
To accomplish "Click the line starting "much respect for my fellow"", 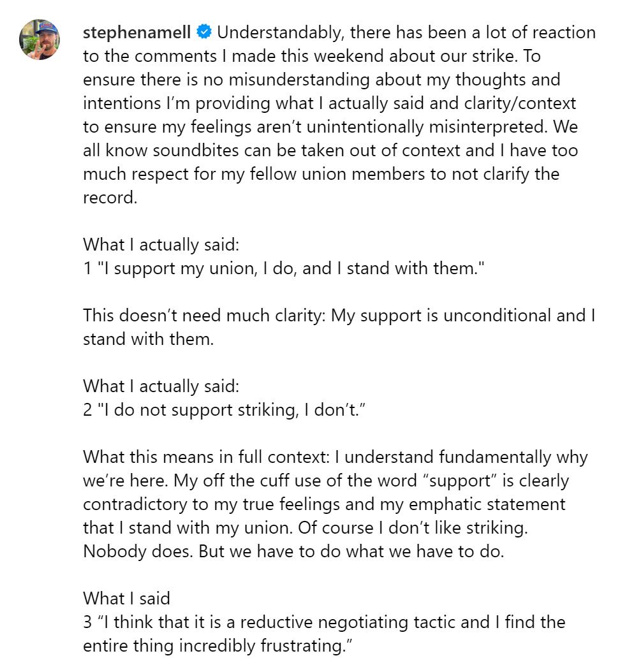I will point(321,173).
